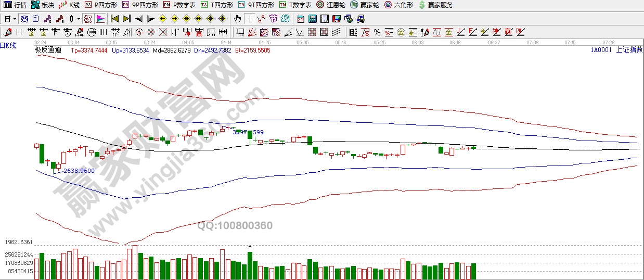This screenshot has width=644, height=280.
Task: Open the 日 period dropdown arrow
Action: (x=15, y=19)
